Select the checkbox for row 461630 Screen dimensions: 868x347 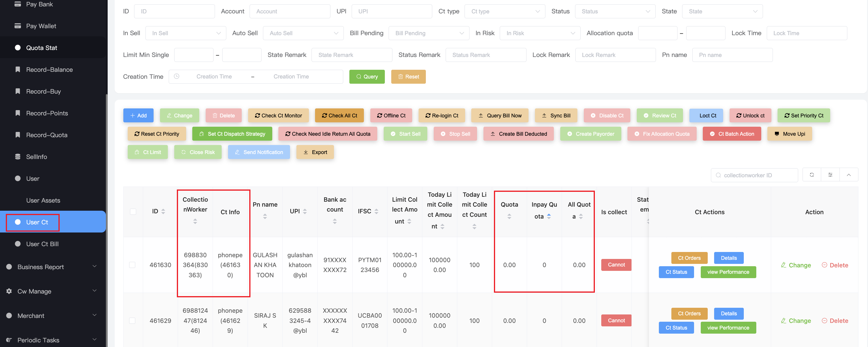[132, 265]
